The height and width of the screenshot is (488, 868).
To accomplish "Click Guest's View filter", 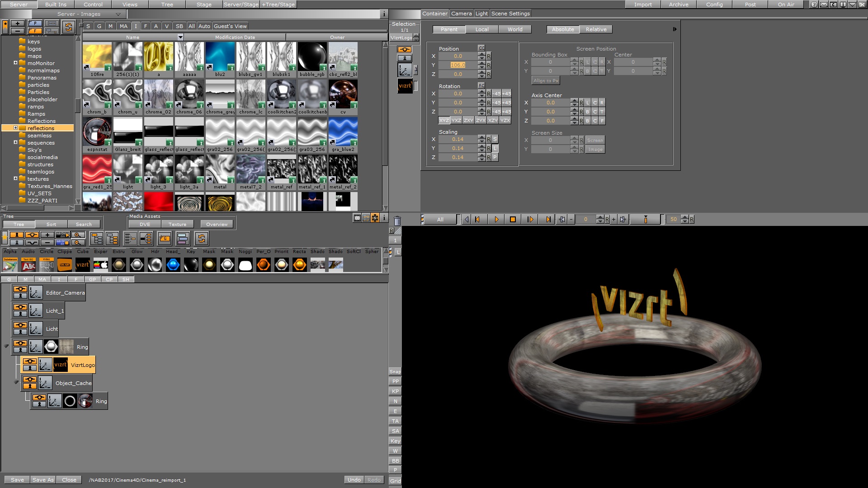I will pyautogui.click(x=230, y=26).
